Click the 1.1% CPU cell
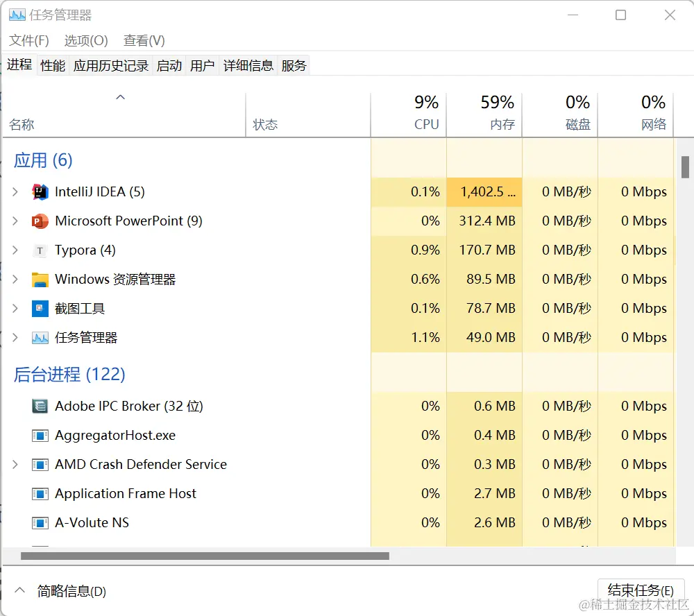 (409, 338)
